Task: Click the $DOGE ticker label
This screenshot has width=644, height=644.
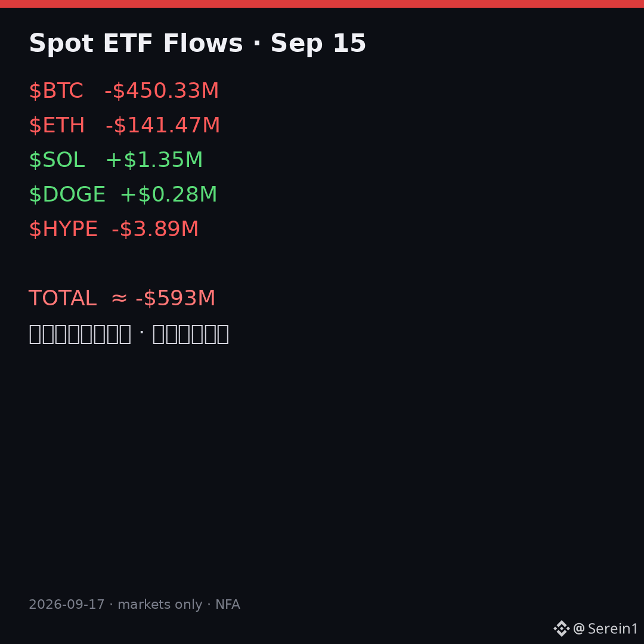Action: pyautogui.click(x=67, y=194)
